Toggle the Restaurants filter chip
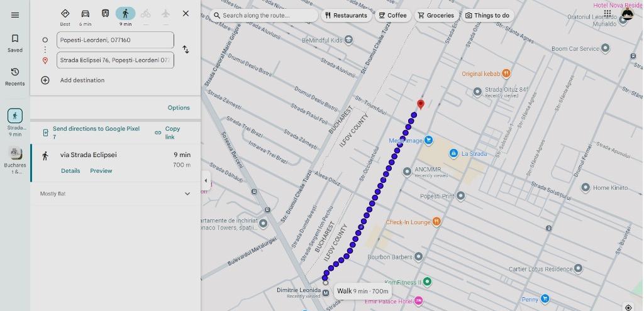The height and width of the screenshot is (311, 644). coord(346,15)
